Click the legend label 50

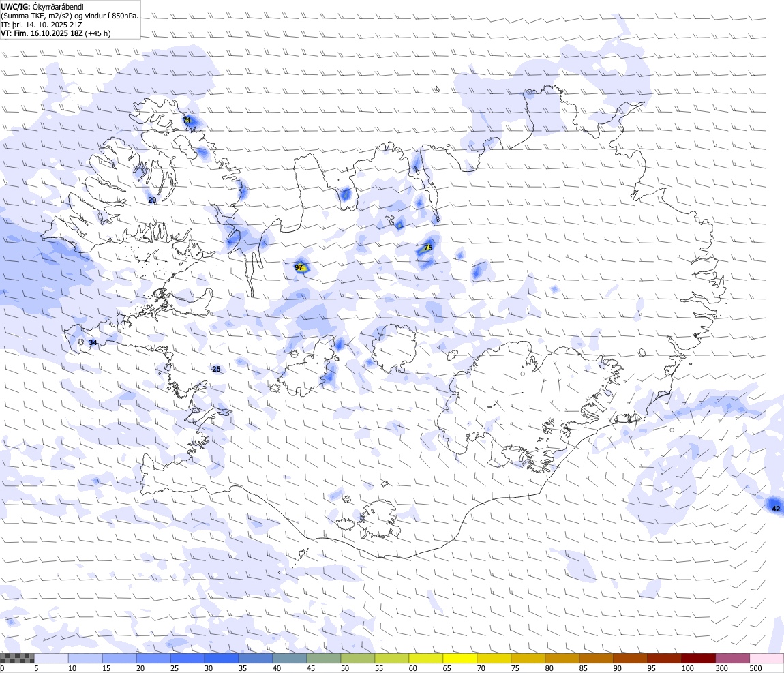[344, 668]
